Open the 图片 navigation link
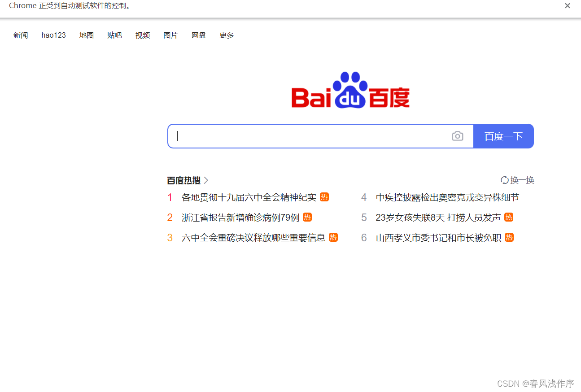Screen dimensions: 581x392 click(x=170, y=35)
